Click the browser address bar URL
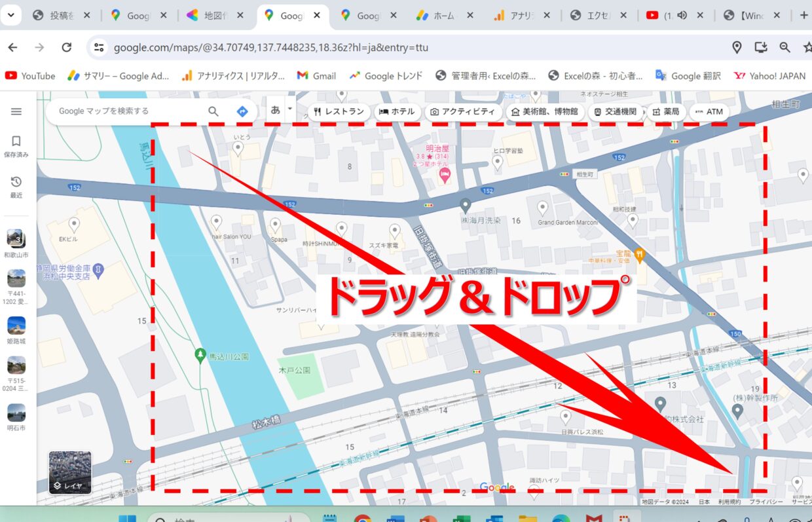Screen dimensions: 812x522 (x=271, y=47)
